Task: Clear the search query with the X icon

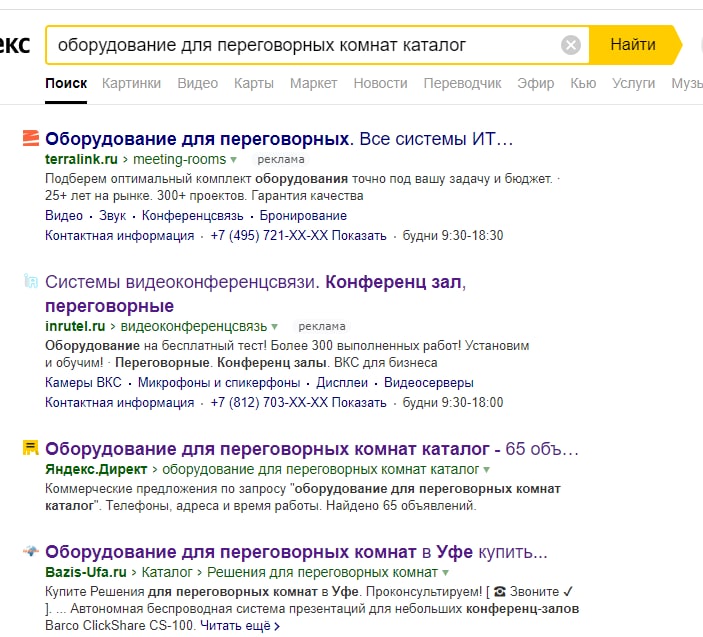Action: coord(571,45)
